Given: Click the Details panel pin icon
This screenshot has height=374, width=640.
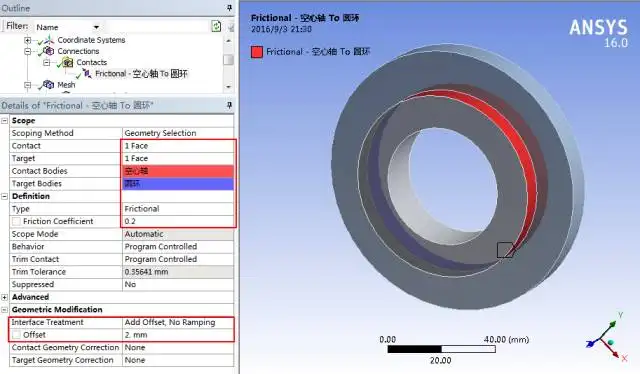Looking at the screenshot, I should pyautogui.click(x=229, y=105).
